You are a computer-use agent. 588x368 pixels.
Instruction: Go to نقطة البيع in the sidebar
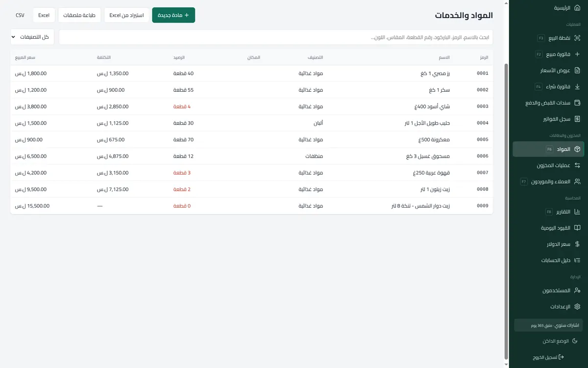(548, 38)
